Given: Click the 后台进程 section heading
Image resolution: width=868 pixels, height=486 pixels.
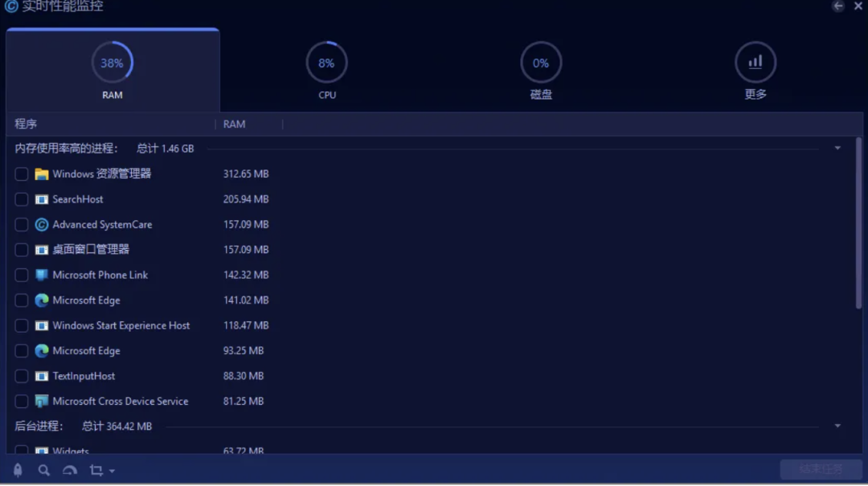Looking at the screenshot, I should click(39, 427).
